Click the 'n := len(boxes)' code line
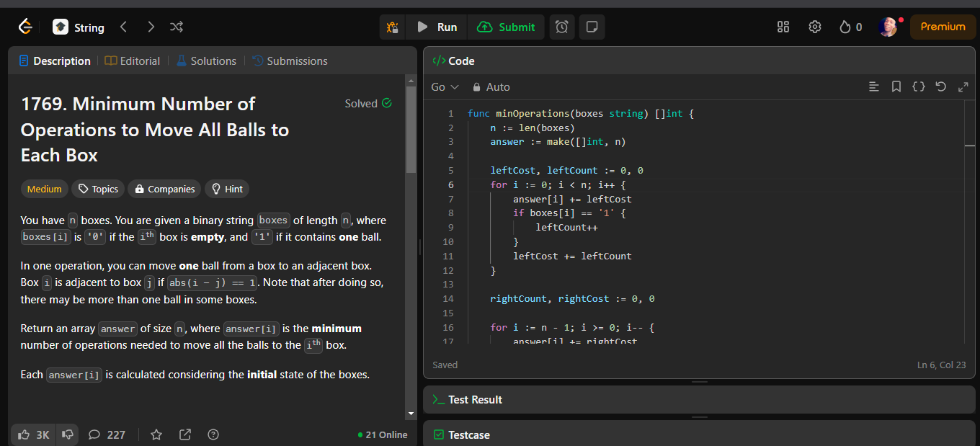Image resolution: width=980 pixels, height=446 pixels. point(533,128)
